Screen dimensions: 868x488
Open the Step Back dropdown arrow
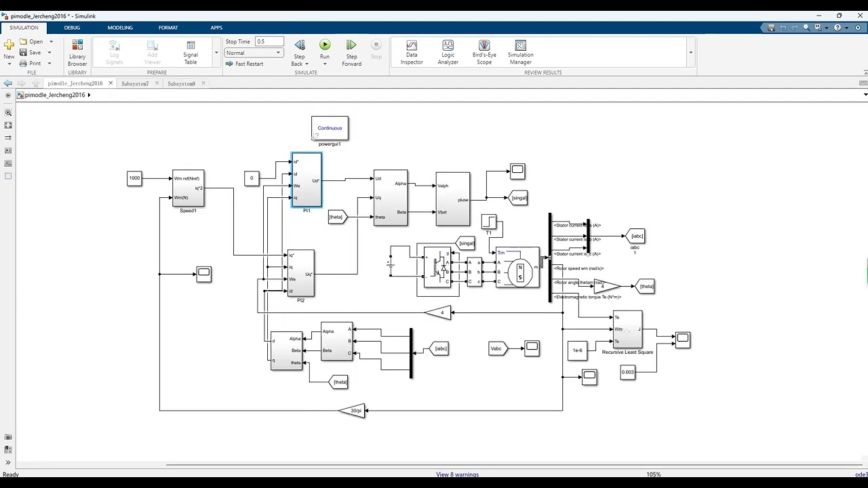coord(307,64)
